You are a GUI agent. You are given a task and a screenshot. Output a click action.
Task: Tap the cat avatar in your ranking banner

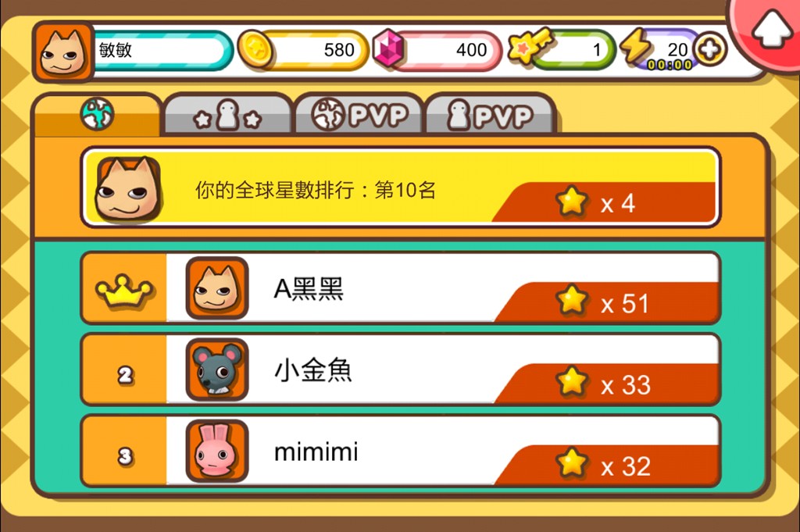pyautogui.click(x=127, y=189)
